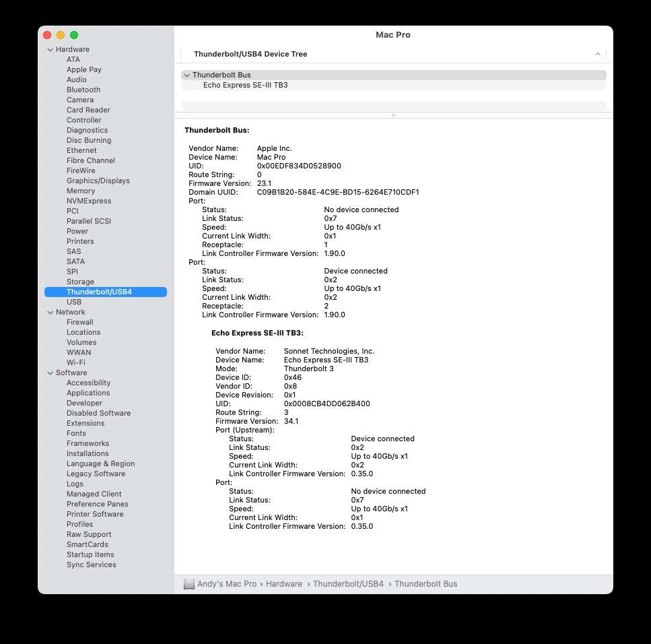The image size is (651, 644).
Task: Select PCI in the sidebar
Action: (72, 211)
